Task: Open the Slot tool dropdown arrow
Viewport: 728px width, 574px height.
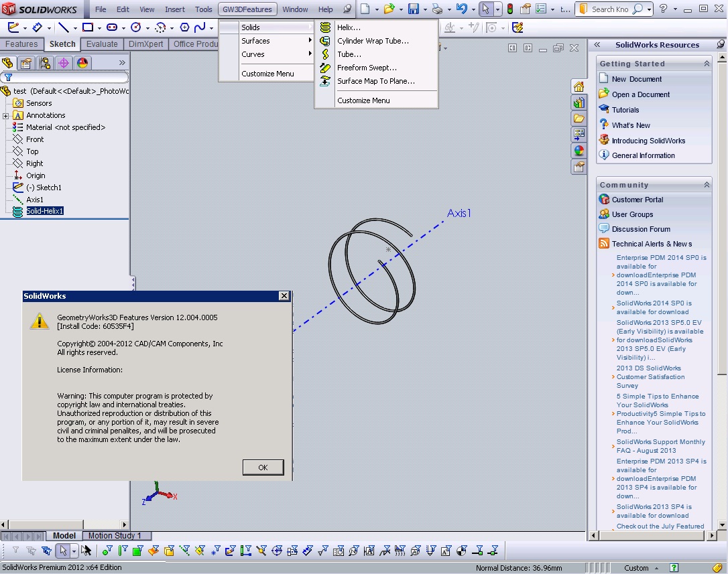Action: pyautogui.click(x=123, y=28)
